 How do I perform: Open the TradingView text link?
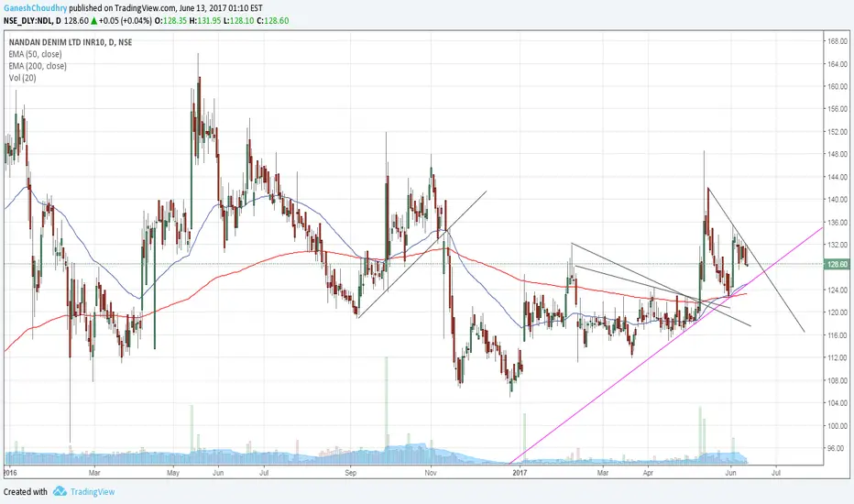tap(93, 491)
